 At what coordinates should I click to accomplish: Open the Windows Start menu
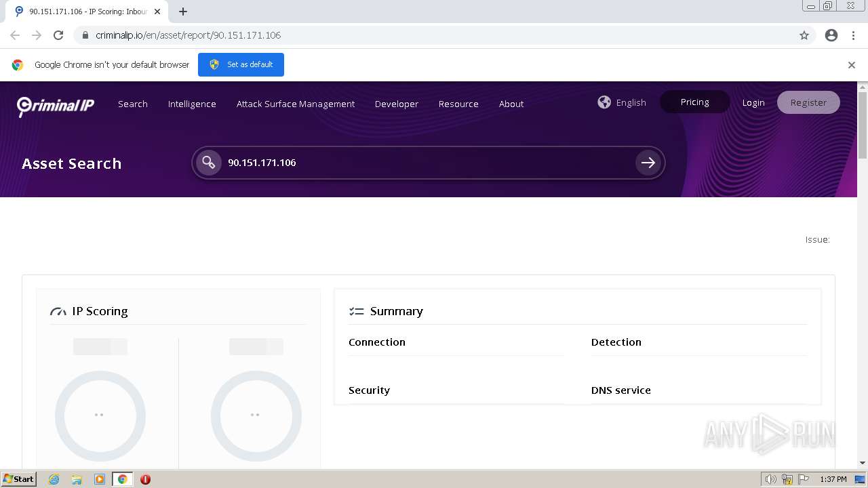18,479
